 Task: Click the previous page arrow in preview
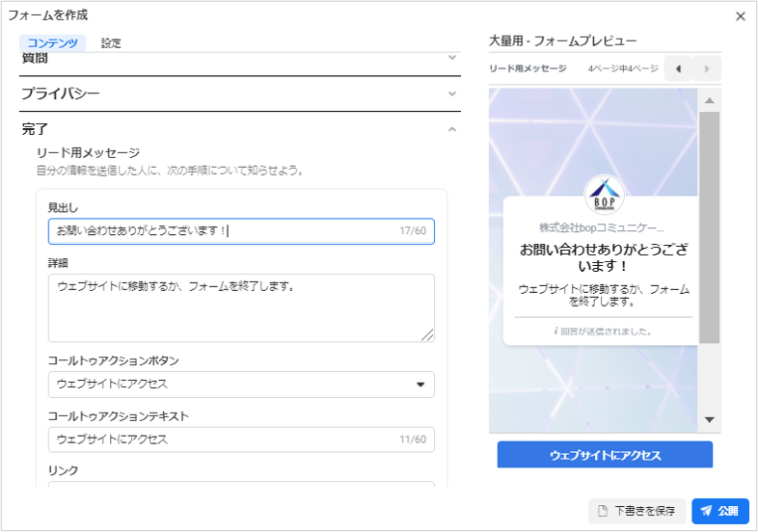678,68
